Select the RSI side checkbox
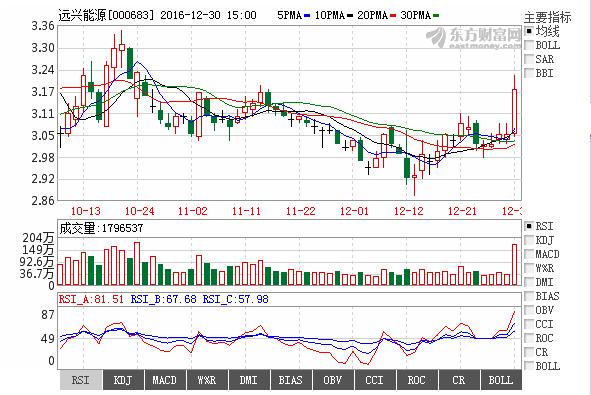This screenshot has width=591, height=395. pyautogui.click(x=530, y=226)
